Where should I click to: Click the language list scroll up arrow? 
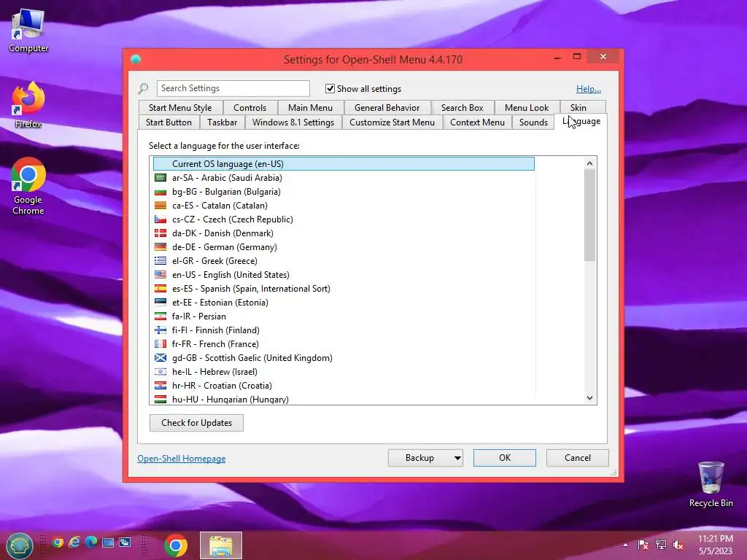pos(589,163)
